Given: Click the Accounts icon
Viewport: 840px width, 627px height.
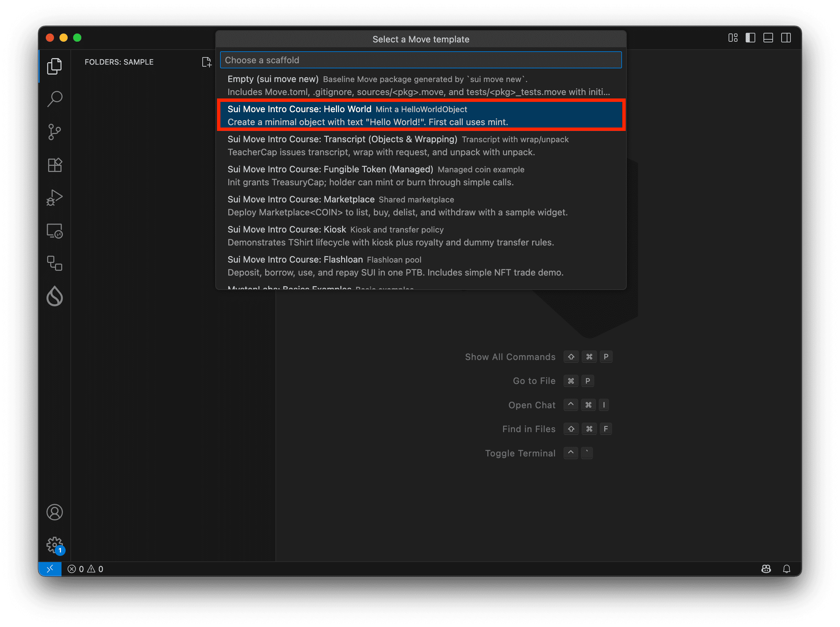Looking at the screenshot, I should click(x=55, y=512).
